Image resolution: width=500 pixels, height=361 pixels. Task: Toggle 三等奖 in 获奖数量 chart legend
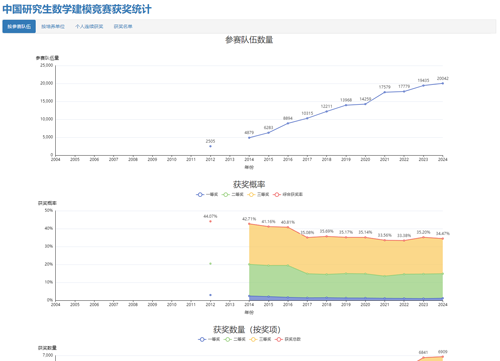click(260, 339)
